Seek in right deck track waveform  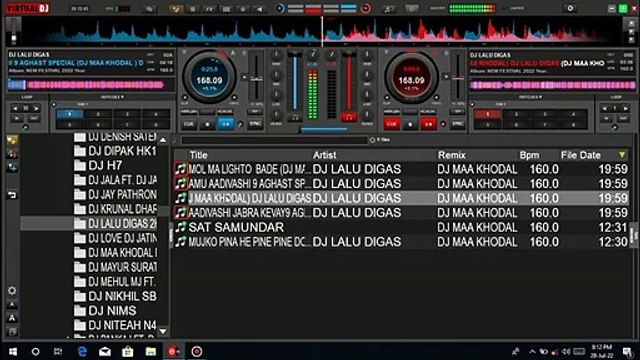click(x=553, y=85)
